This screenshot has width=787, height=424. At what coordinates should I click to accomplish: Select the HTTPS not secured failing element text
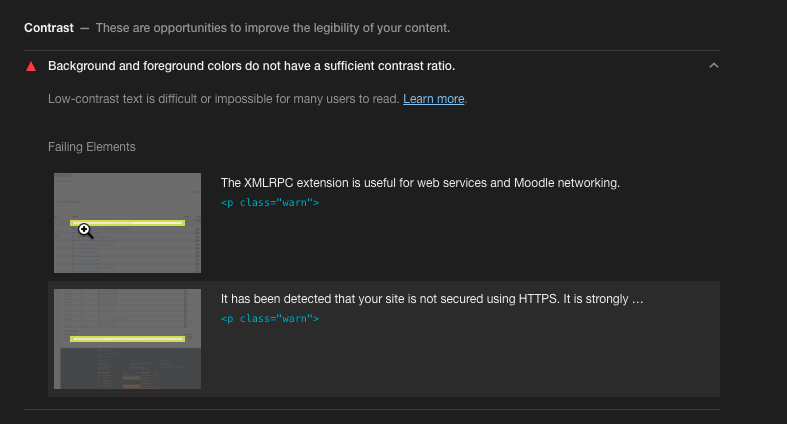432,299
